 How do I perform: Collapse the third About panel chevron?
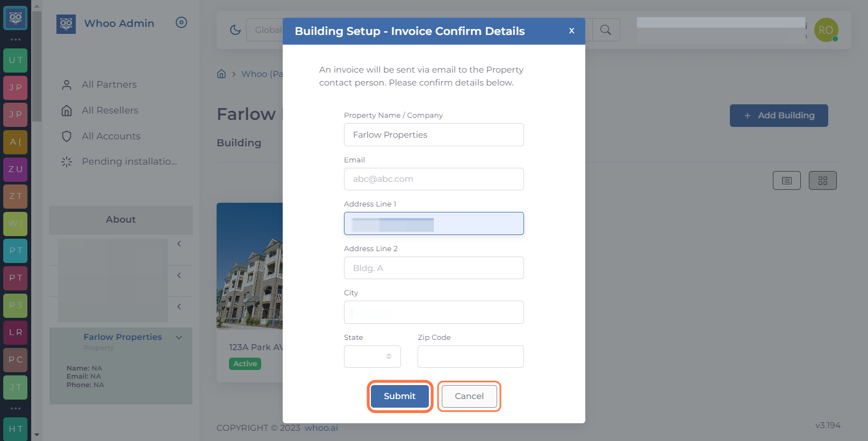coord(179,307)
